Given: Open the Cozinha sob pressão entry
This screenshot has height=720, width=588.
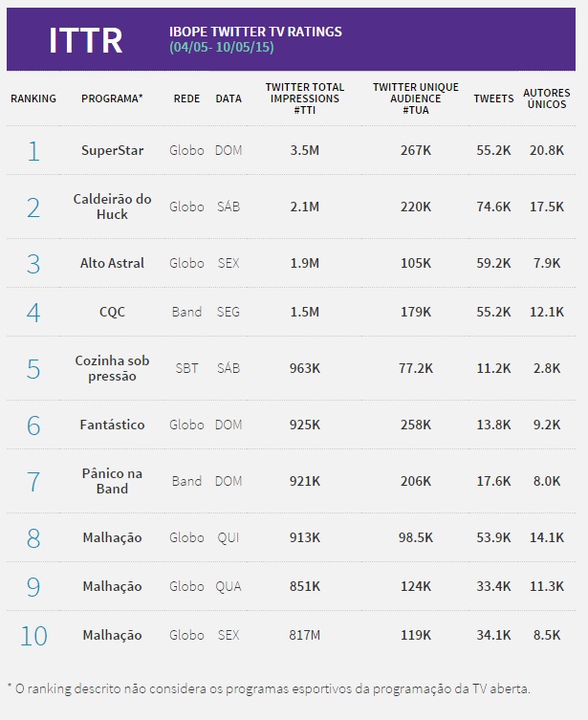Looking at the screenshot, I should coord(112,368).
